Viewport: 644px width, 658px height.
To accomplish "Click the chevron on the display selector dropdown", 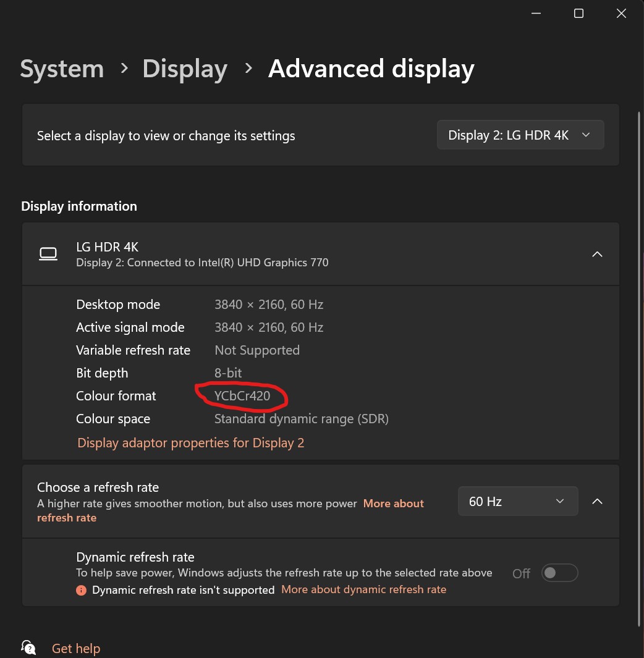I will point(585,135).
